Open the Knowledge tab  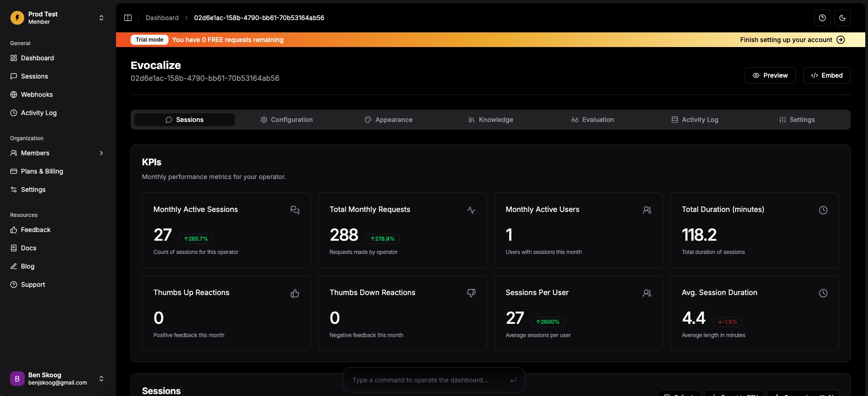(x=490, y=120)
